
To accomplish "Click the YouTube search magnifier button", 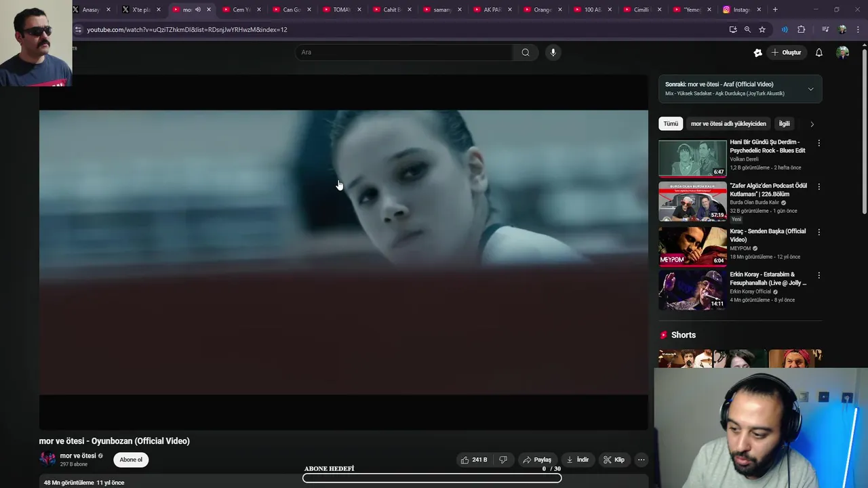I will tap(526, 52).
